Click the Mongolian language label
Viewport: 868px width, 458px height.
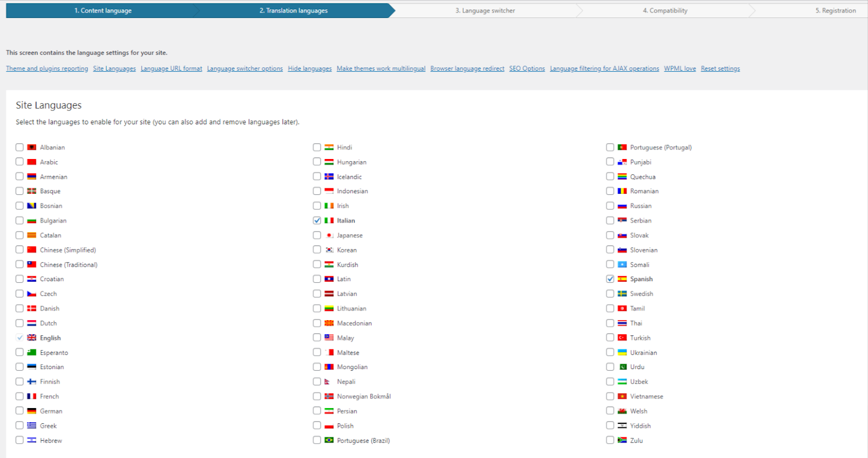pyautogui.click(x=352, y=367)
